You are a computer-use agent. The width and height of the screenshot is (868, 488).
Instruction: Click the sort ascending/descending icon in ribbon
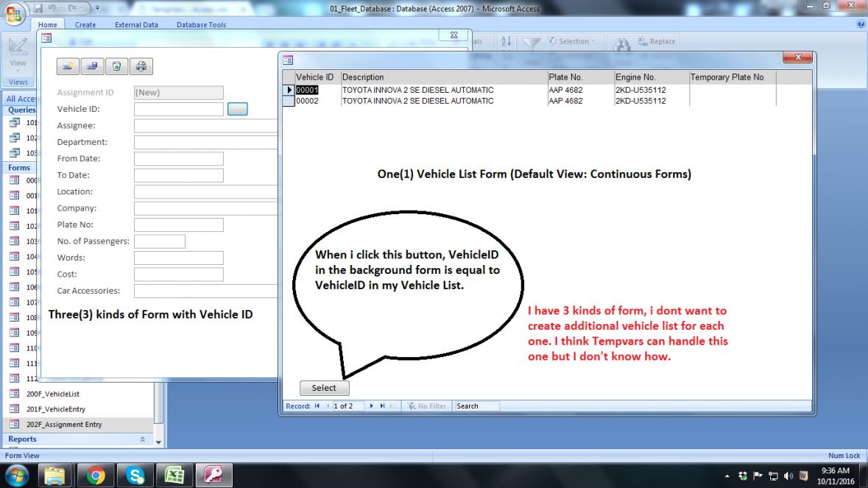coord(506,41)
